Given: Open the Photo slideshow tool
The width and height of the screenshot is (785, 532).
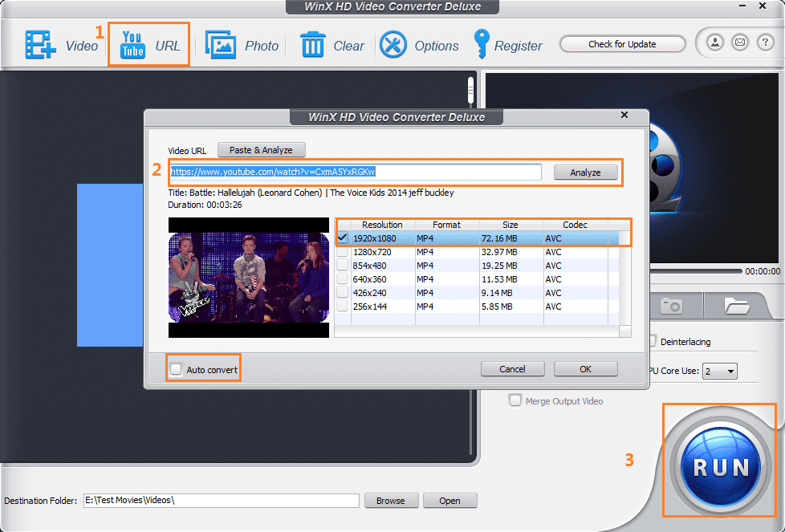Looking at the screenshot, I should [x=242, y=45].
